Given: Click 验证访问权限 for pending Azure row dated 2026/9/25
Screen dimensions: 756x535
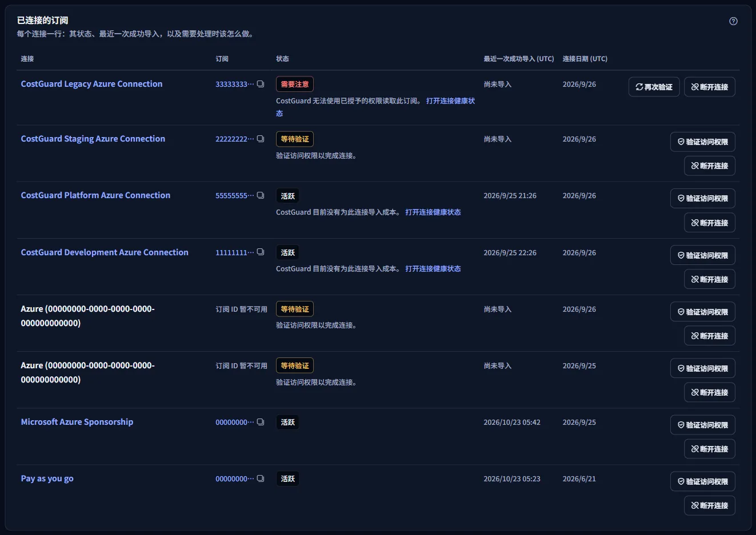Looking at the screenshot, I should pyautogui.click(x=702, y=368).
